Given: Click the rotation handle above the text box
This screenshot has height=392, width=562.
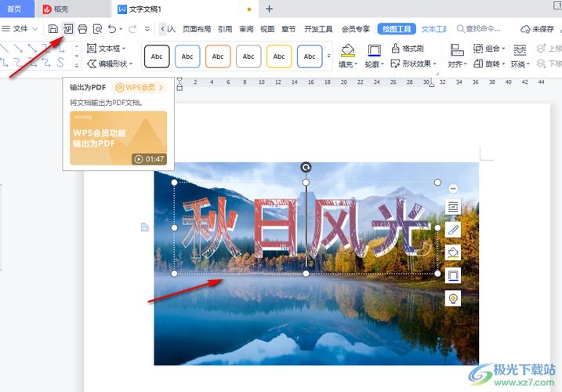Looking at the screenshot, I should point(306,167).
